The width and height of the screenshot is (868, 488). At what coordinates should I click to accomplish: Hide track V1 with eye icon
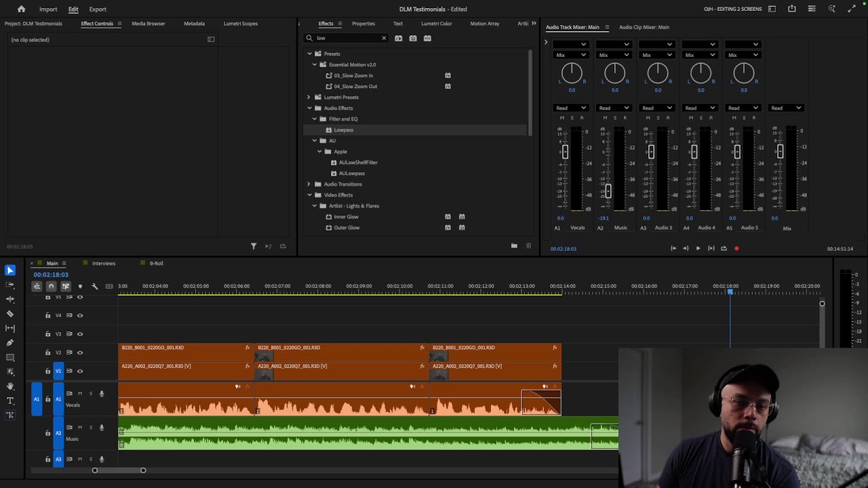tap(80, 371)
